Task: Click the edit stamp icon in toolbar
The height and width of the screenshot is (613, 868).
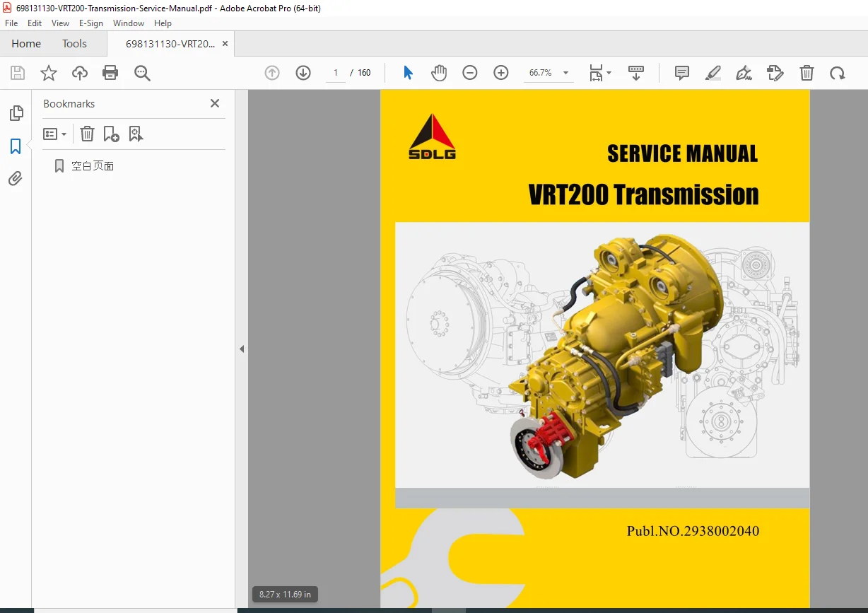Action: click(x=775, y=73)
